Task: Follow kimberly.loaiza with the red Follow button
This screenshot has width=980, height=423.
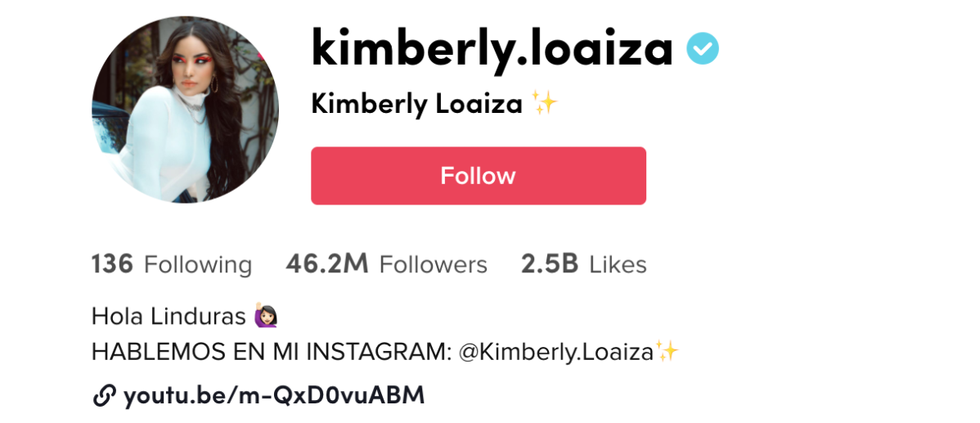Action: (478, 176)
